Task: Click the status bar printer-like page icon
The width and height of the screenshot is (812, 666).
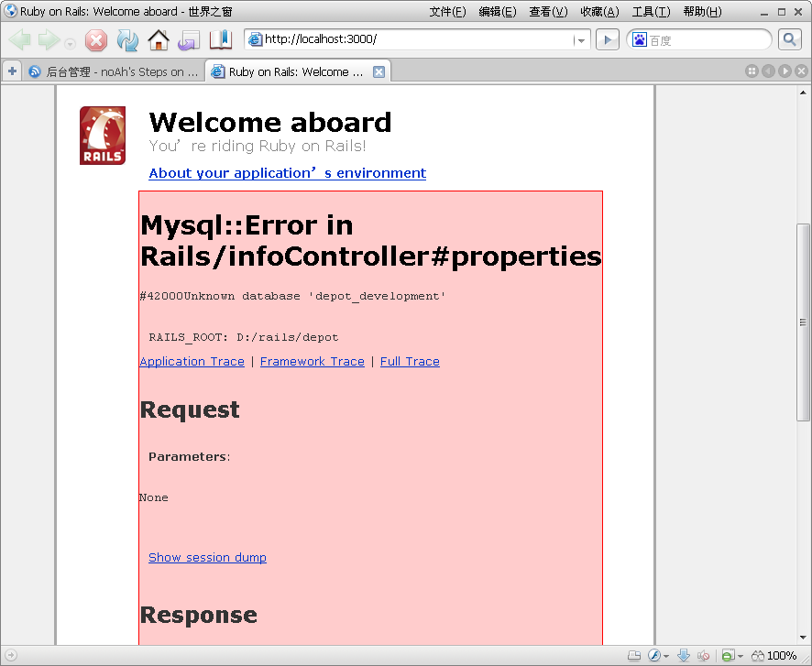Action: coord(634,656)
